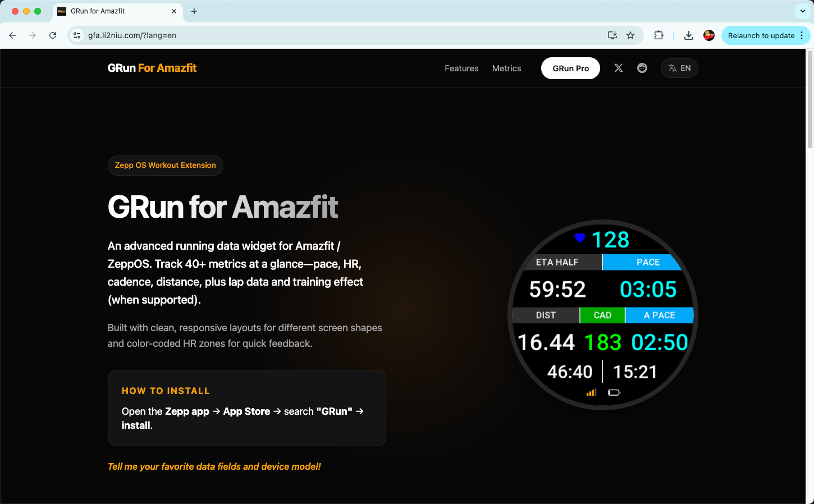Open the downloads panel
This screenshot has height=504, width=814.
tap(689, 35)
